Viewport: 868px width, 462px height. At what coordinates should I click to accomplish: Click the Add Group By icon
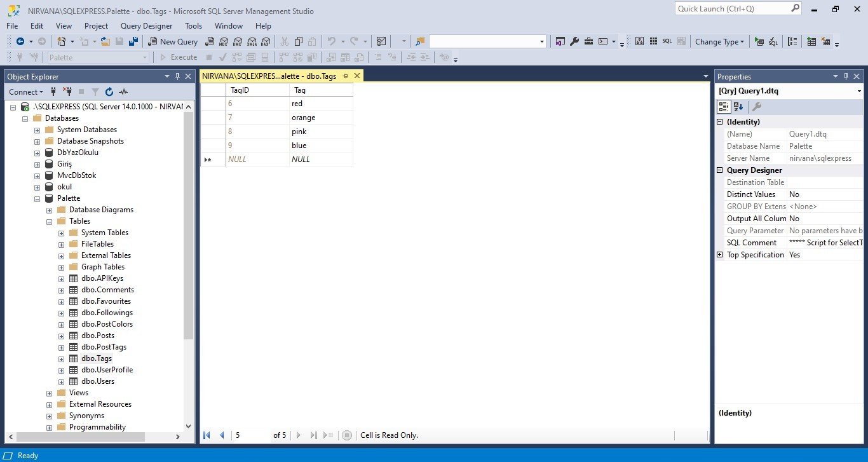click(x=792, y=41)
